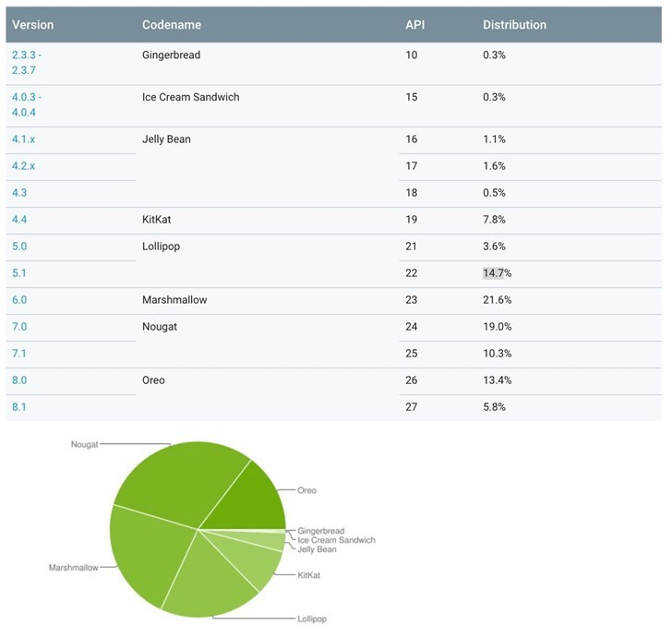Click the Codename column header

(x=172, y=25)
